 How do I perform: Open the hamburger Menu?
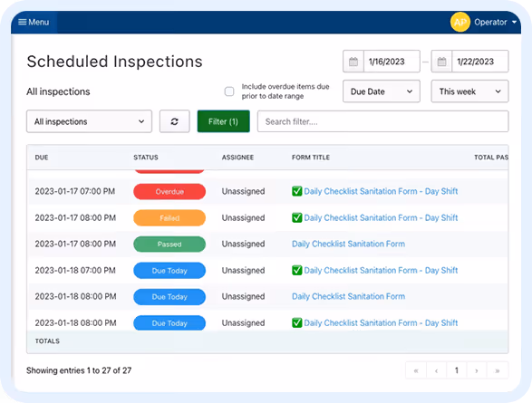[34, 22]
